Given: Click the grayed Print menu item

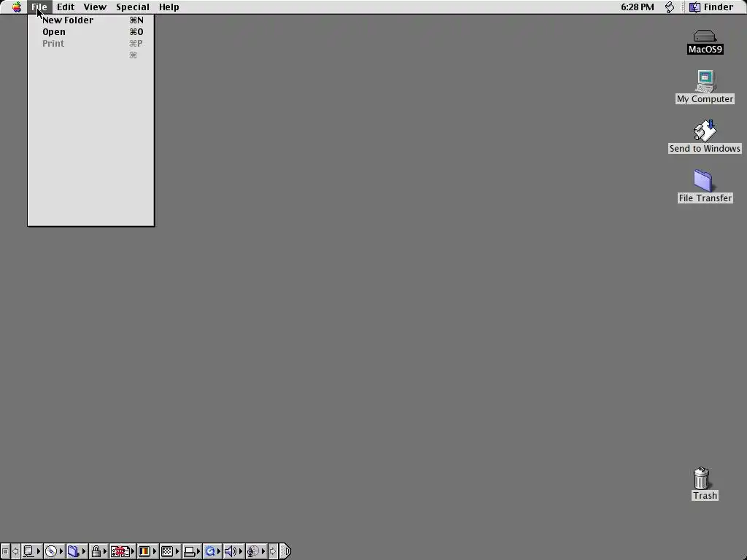Looking at the screenshot, I should coord(91,43).
